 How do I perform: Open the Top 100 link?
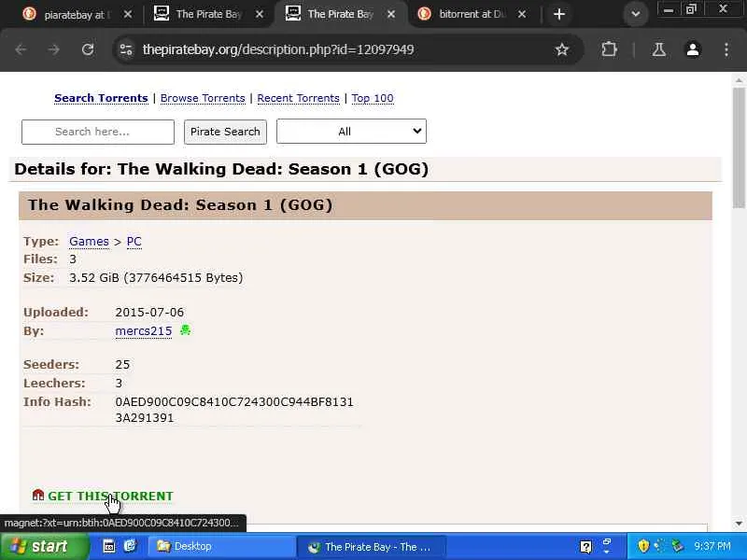[x=373, y=98]
